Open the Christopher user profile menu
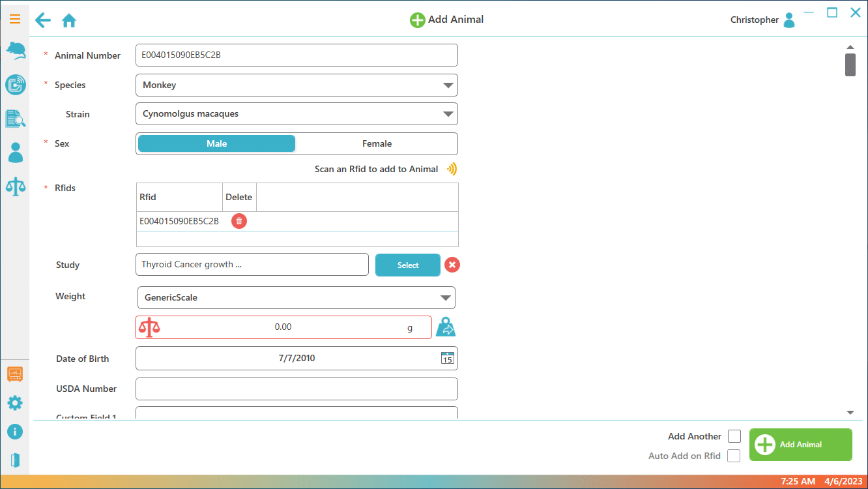The image size is (868, 489). 788,20
